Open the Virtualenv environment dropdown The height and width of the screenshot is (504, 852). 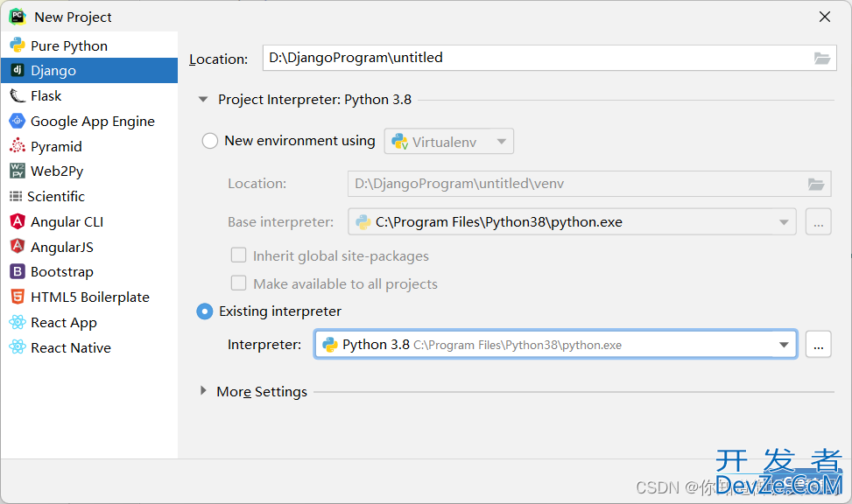point(449,142)
